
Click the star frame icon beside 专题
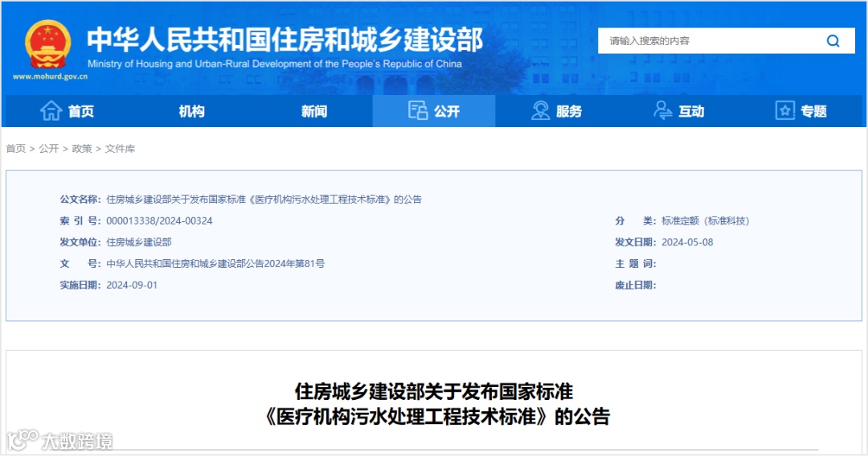coord(785,111)
